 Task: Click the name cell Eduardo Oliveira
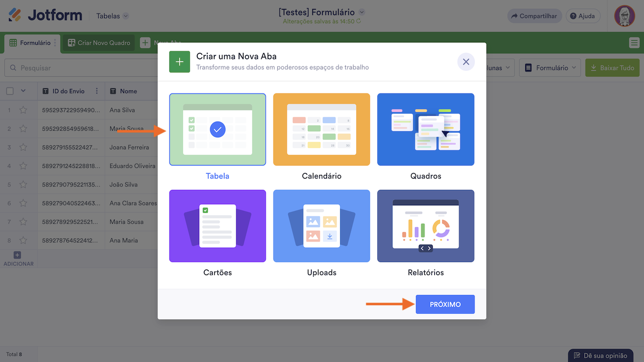(131, 166)
